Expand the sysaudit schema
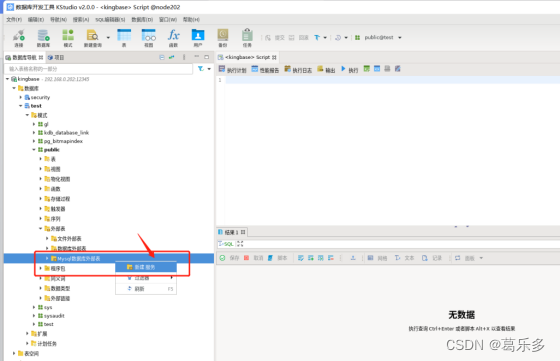The image size is (560, 361). [x=34, y=316]
